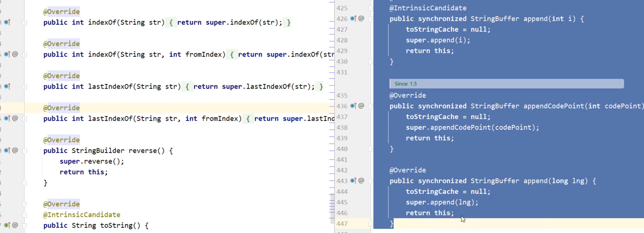Click green implements icon beside toString() method
The height and width of the screenshot is (233, 644).
7,225
